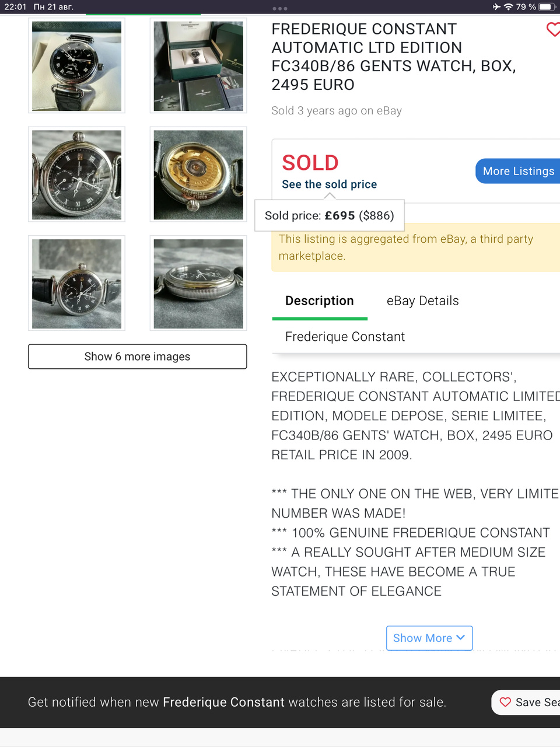Switch to the eBay Details tab
The height and width of the screenshot is (747, 560).
(422, 301)
